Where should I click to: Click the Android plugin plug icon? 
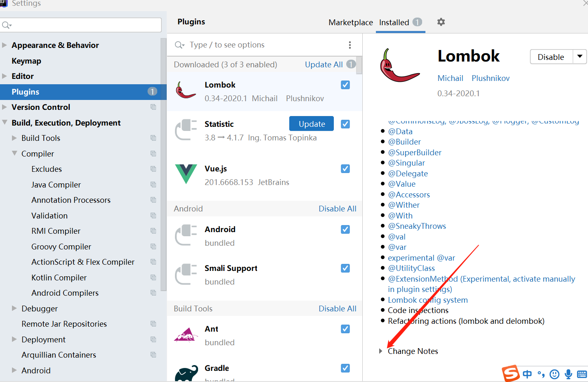point(186,235)
